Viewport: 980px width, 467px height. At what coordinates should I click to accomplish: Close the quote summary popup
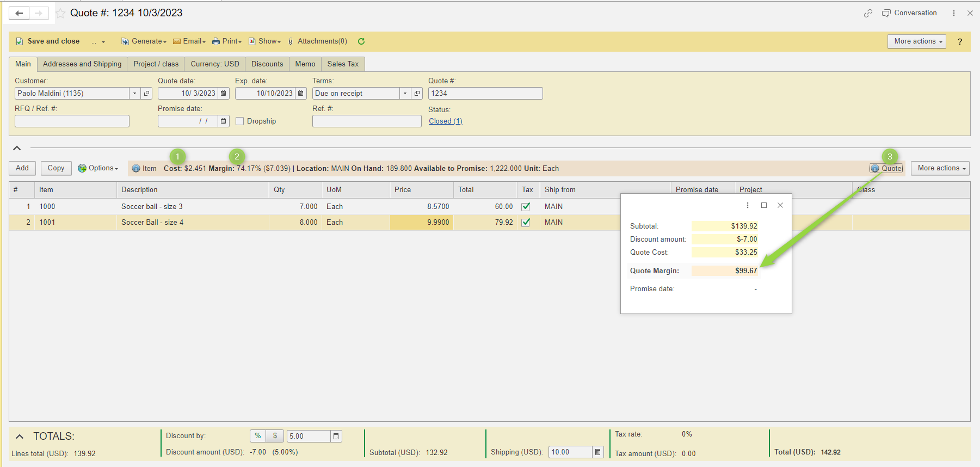(x=780, y=205)
